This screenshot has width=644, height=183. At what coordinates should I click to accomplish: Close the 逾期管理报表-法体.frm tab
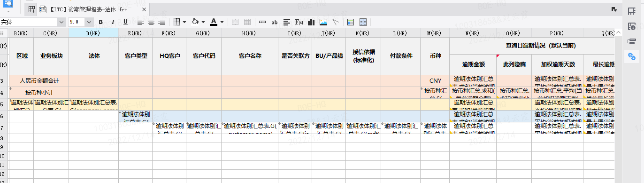tap(144, 9)
